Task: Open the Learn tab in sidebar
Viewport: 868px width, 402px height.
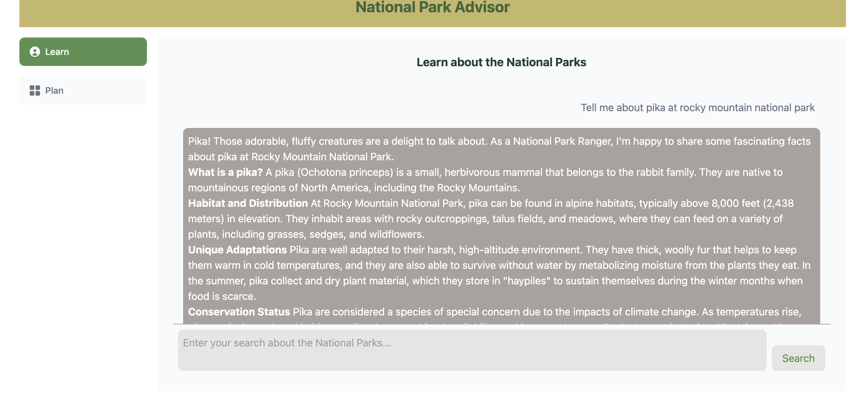Action: click(x=83, y=52)
